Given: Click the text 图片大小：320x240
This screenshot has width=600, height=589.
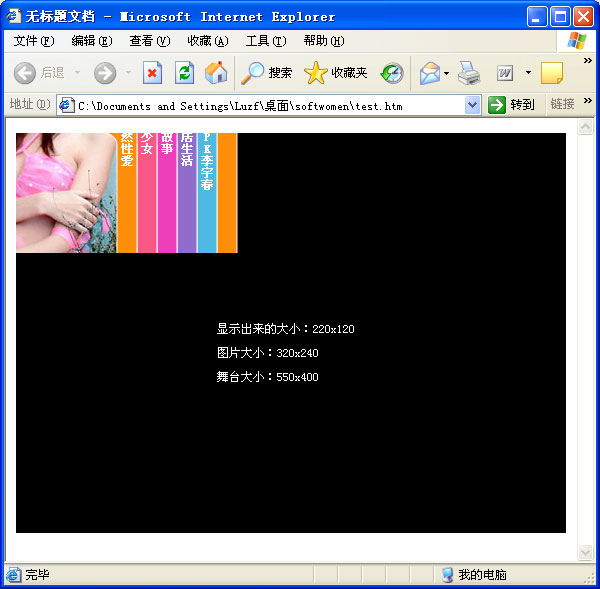Looking at the screenshot, I should click(x=267, y=353).
